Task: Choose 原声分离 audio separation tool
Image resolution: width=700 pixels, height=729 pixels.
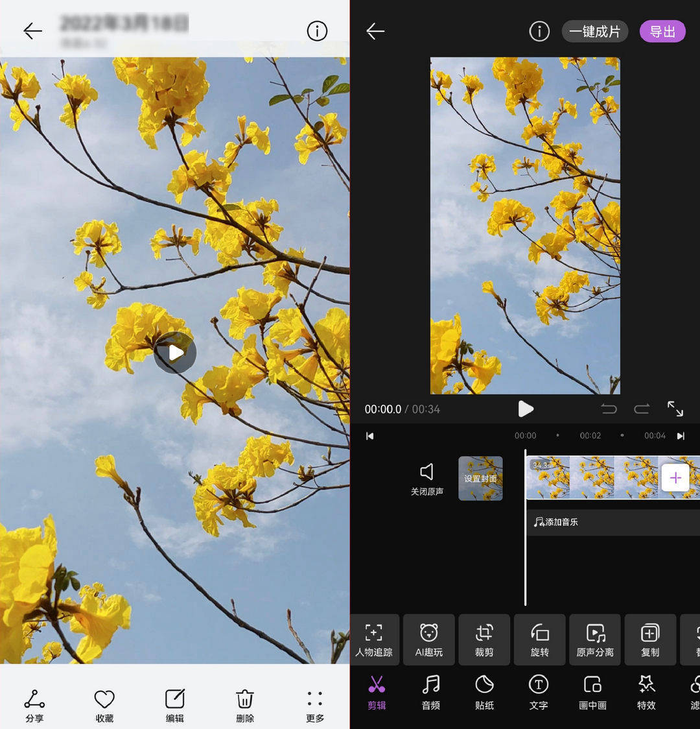Action: point(595,639)
